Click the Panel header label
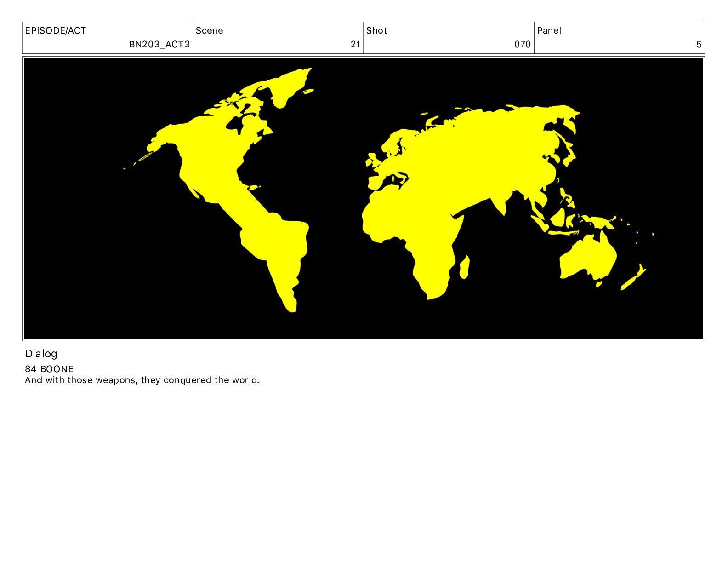Viewport: 728px width, 563px height. [549, 30]
